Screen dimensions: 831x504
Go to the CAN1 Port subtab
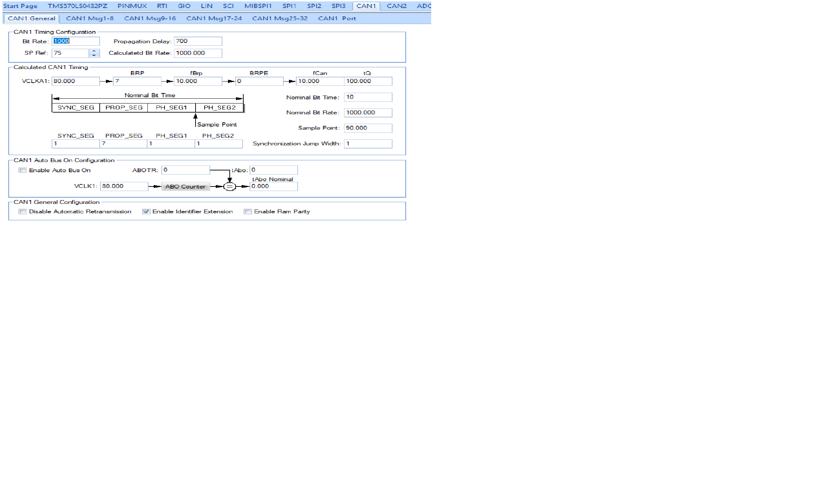click(x=337, y=18)
